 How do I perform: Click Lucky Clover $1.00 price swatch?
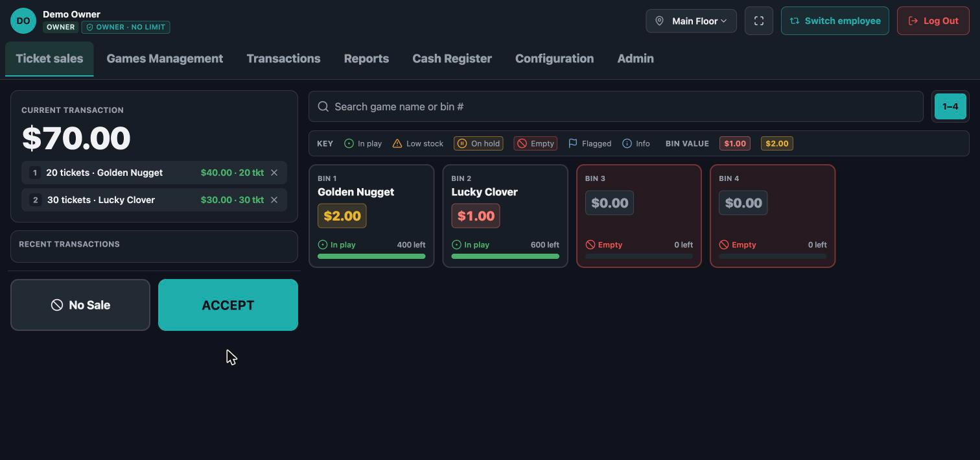pyautogui.click(x=476, y=216)
